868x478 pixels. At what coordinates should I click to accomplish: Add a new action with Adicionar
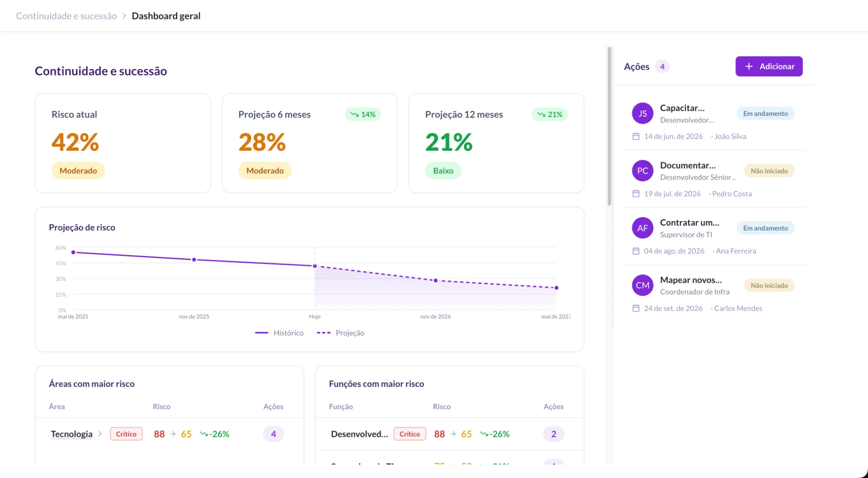coord(769,66)
